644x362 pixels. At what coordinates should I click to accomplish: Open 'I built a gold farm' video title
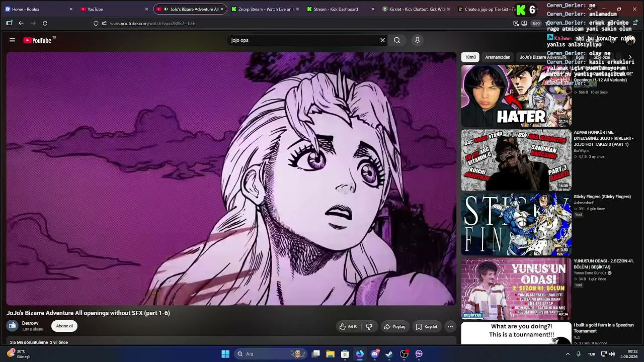[x=604, y=328]
